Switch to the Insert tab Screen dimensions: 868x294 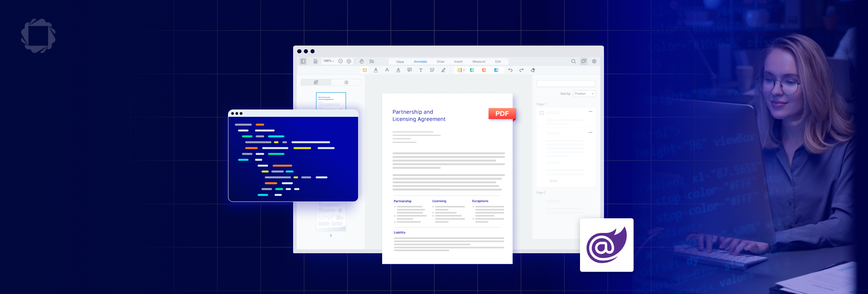[x=458, y=62]
